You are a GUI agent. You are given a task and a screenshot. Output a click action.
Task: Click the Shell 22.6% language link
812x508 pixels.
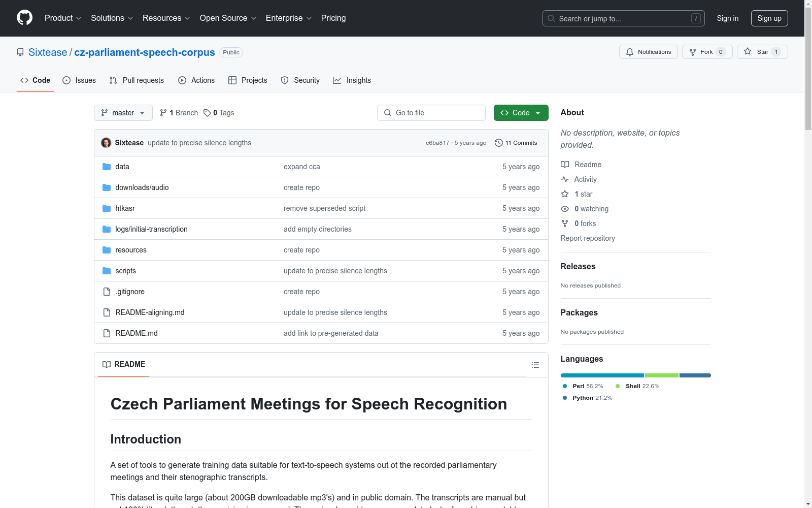[637, 386]
